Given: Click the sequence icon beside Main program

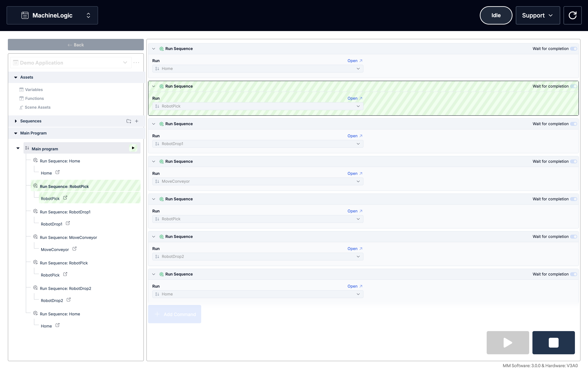Looking at the screenshot, I should 27,148.
